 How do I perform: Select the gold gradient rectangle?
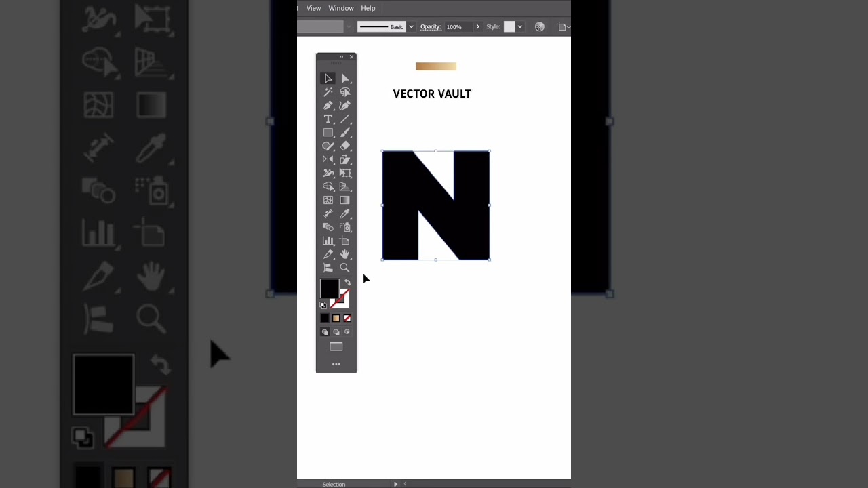(x=436, y=66)
